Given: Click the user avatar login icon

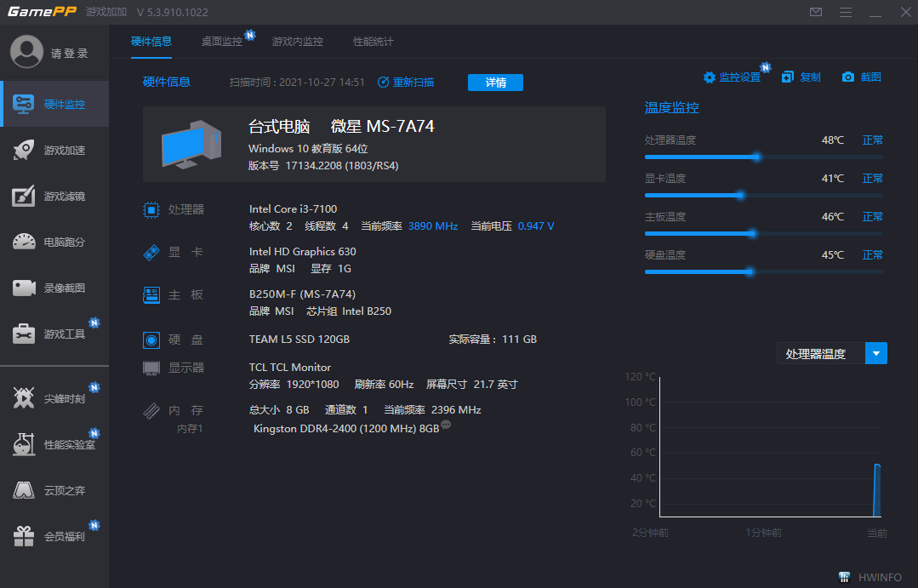Looking at the screenshot, I should [x=27, y=52].
